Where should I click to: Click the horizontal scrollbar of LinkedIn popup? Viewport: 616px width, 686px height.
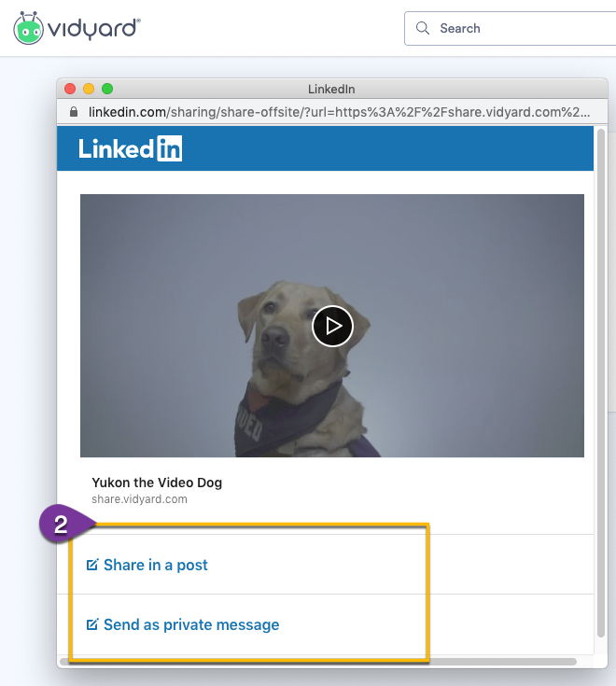tap(317, 662)
